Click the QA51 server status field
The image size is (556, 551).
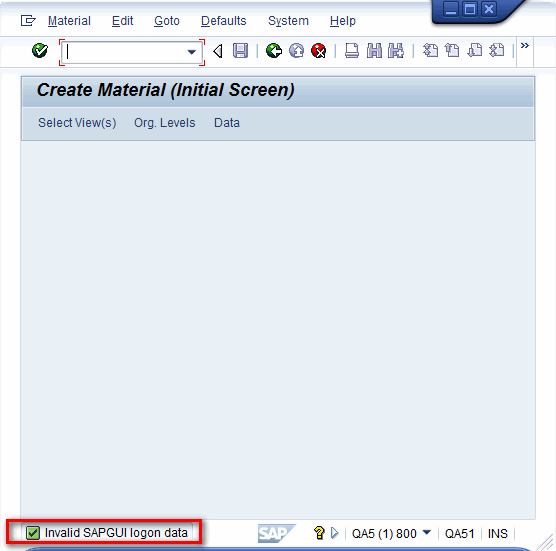coord(459,534)
